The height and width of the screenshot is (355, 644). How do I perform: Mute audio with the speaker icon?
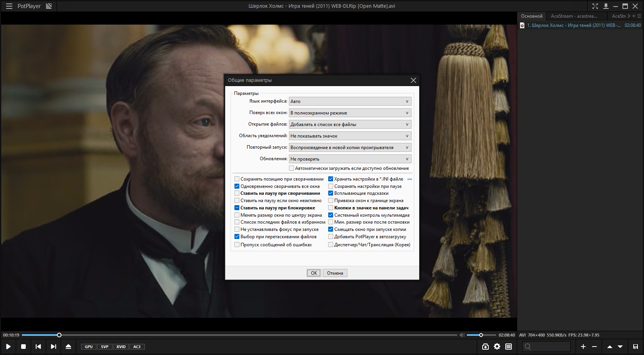click(x=462, y=335)
